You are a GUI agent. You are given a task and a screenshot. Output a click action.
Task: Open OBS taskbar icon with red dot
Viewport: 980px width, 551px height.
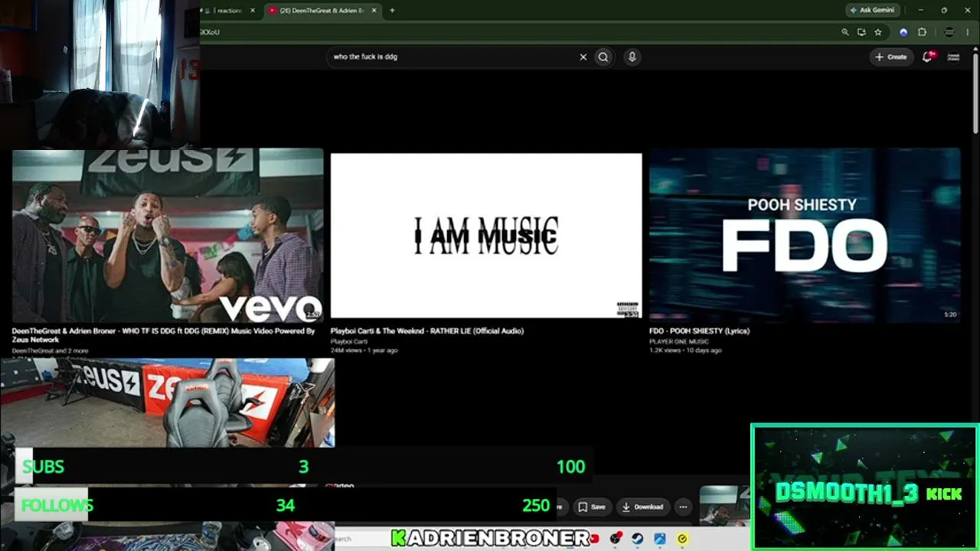(615, 539)
